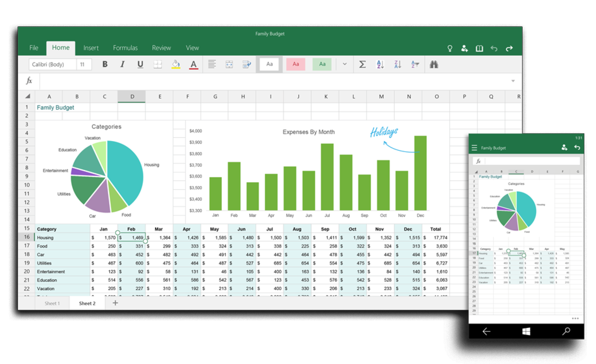Viewport: 596px width, 364px height.
Task: Expand the cell styles gallery chevron
Action: pos(344,64)
